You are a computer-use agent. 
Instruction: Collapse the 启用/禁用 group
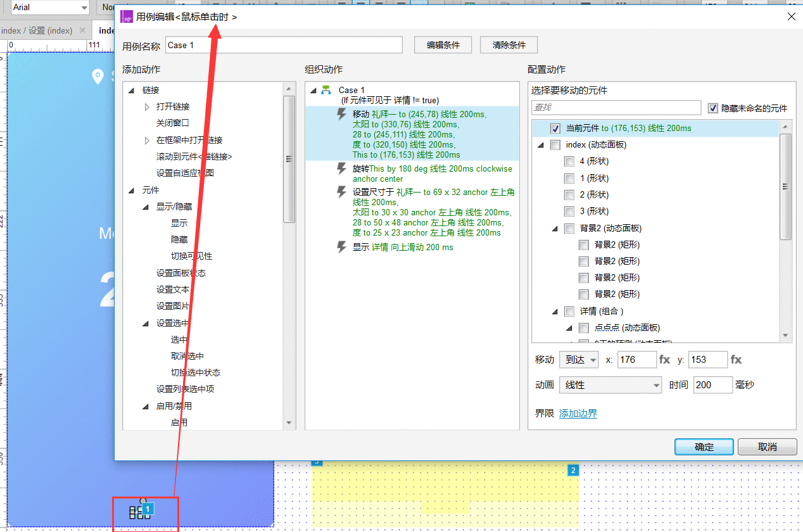[147, 406]
